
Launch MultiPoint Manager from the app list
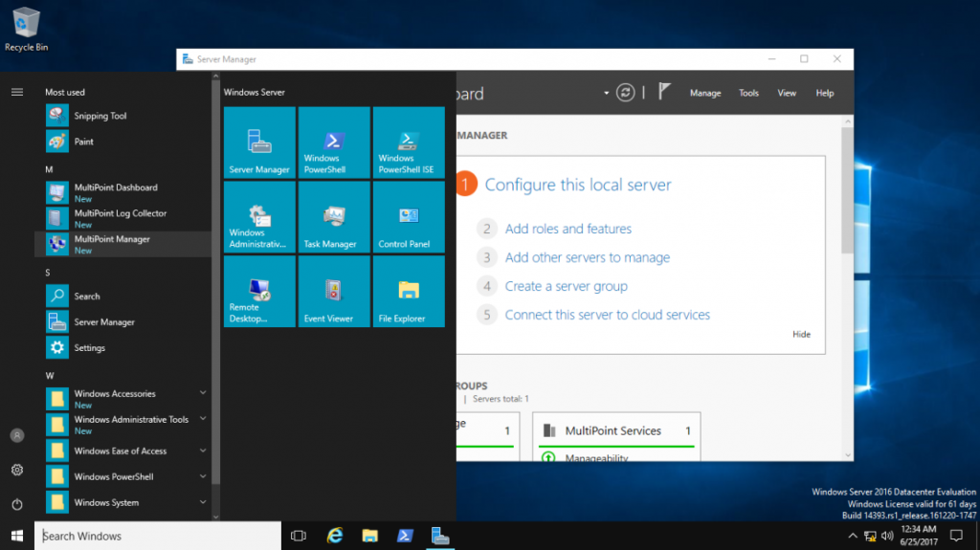(x=123, y=244)
